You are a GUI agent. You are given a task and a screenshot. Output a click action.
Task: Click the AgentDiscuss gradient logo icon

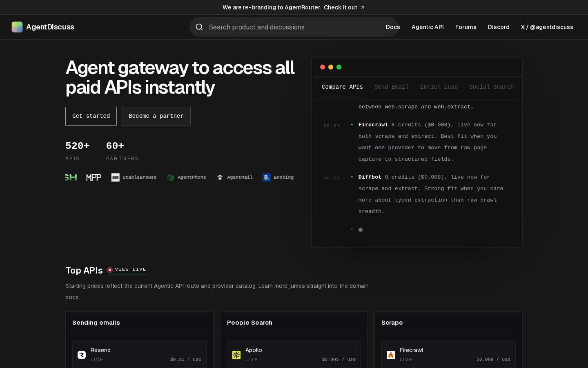click(17, 27)
